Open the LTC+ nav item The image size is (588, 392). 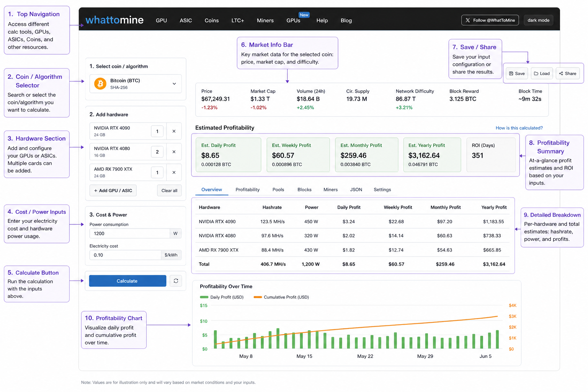[238, 20]
